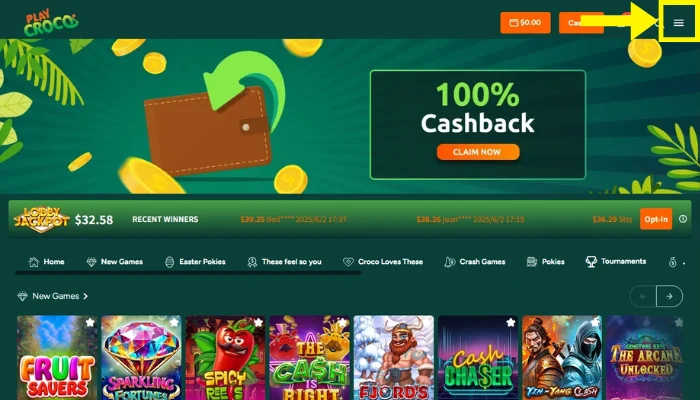Click the Lobby Jackpot logo
700x400 pixels.
(42, 219)
